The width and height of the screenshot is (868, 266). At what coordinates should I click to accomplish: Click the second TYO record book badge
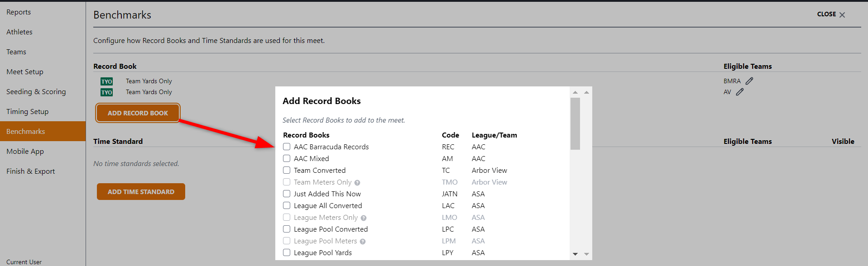point(106,92)
